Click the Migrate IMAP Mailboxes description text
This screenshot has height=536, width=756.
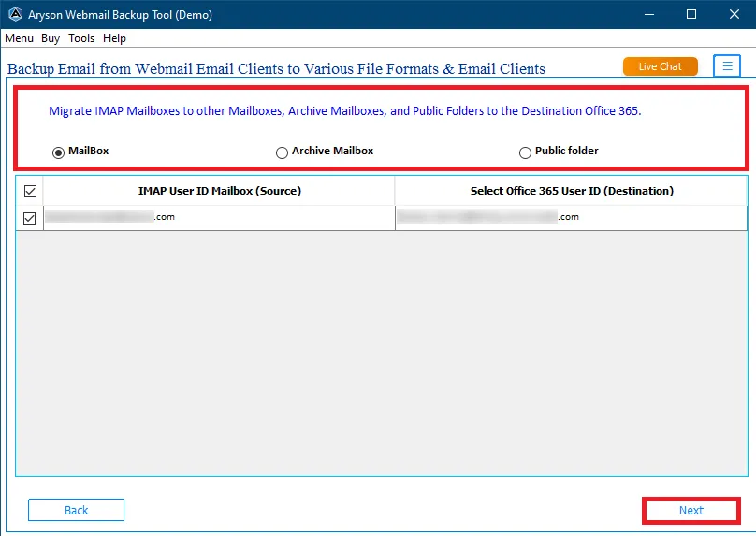tap(344, 111)
